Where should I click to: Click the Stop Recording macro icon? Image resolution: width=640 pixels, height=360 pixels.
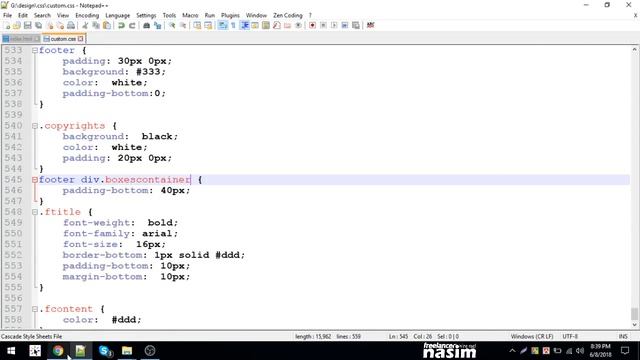(323, 25)
